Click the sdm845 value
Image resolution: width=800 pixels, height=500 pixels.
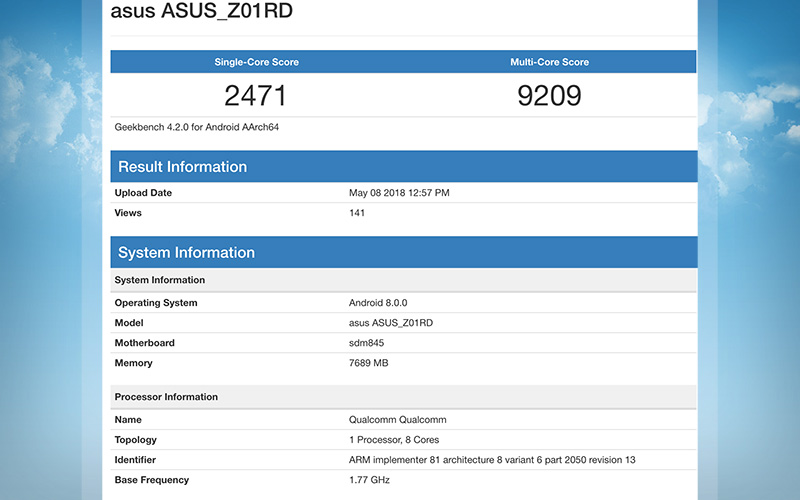[x=366, y=343]
